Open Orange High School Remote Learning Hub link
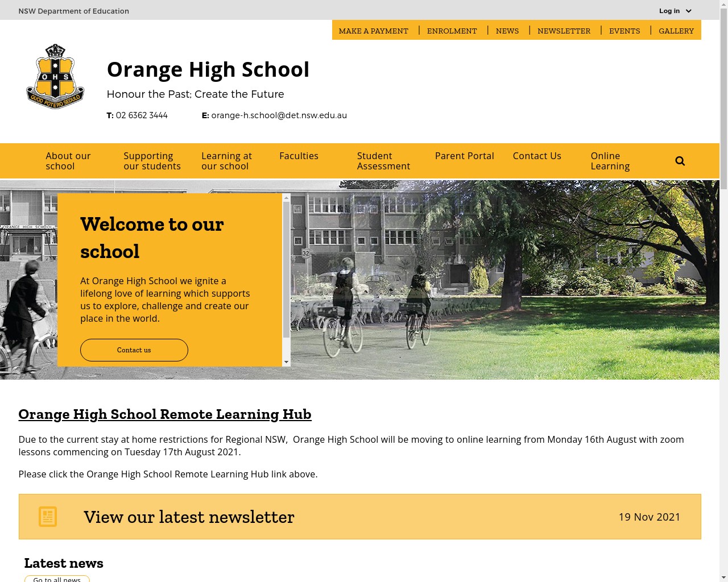This screenshot has height=582, width=728. coord(165,414)
